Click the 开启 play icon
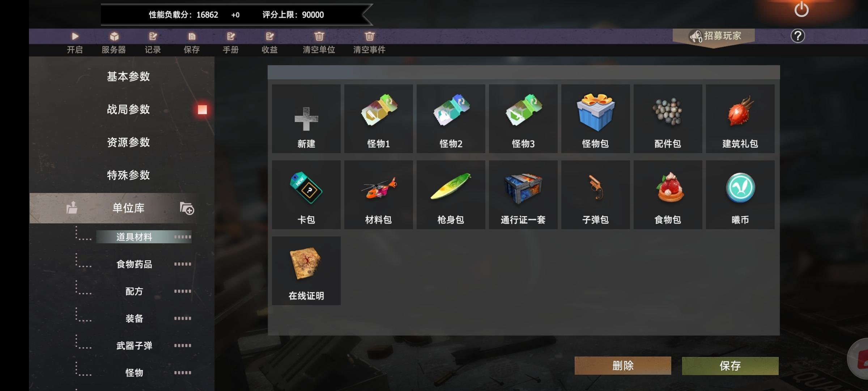The image size is (868, 391). (75, 36)
